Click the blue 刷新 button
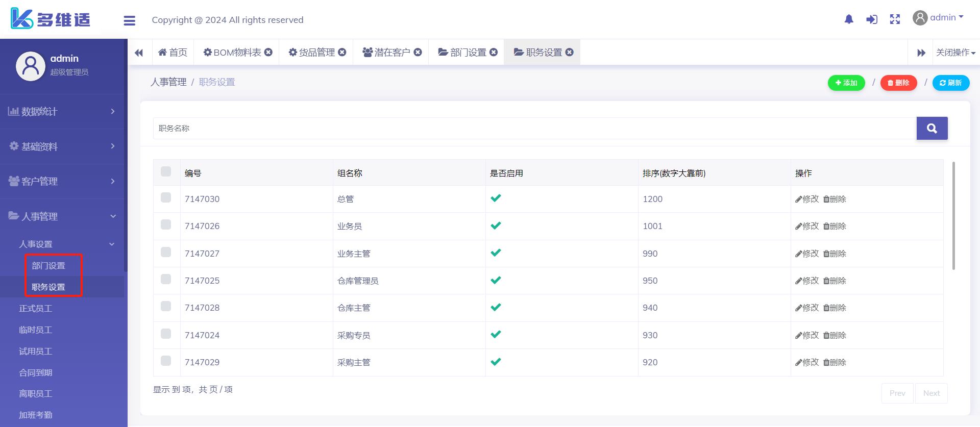This screenshot has width=980, height=427. pos(950,83)
